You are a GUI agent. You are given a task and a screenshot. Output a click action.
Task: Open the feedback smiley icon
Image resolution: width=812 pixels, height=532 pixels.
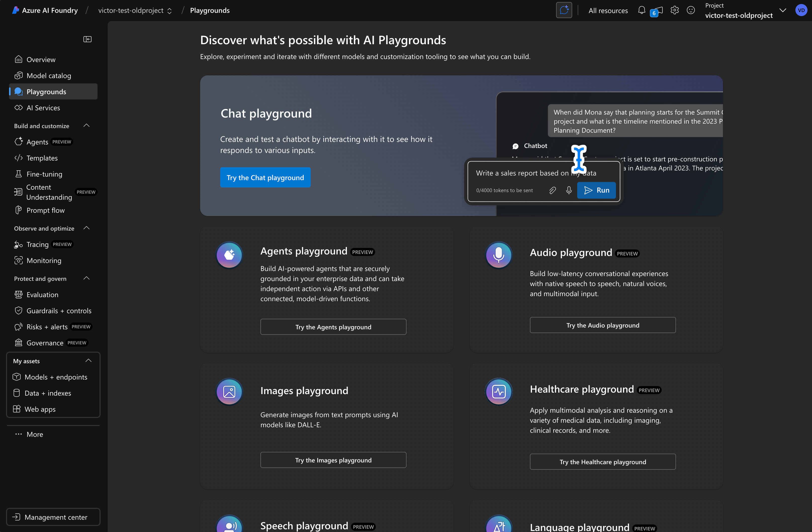691,10
